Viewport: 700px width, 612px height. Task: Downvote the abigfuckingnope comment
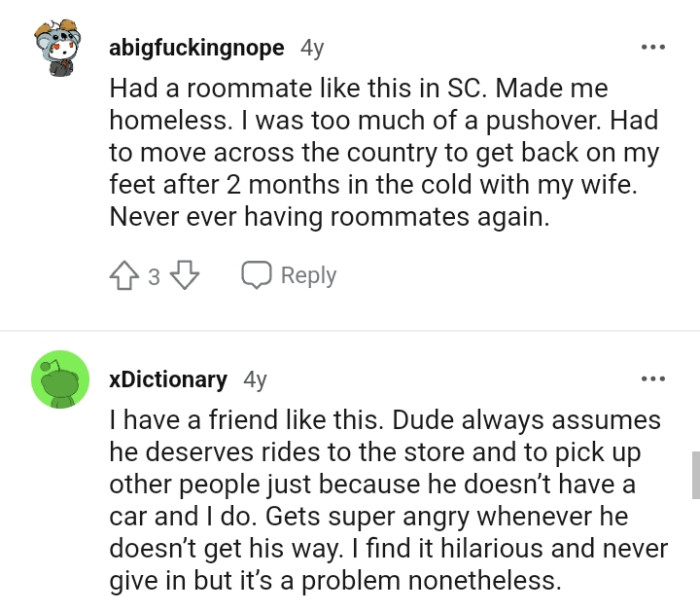[185, 276]
